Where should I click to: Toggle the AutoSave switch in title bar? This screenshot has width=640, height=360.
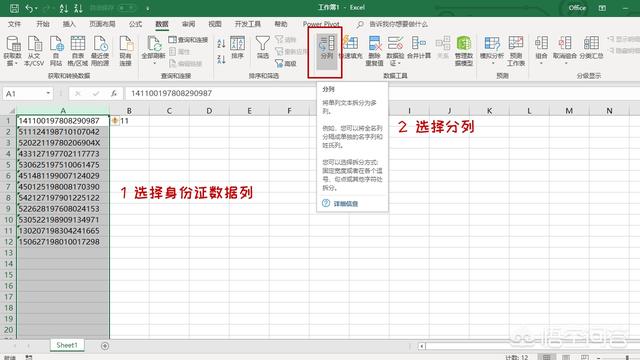(x=127, y=8)
